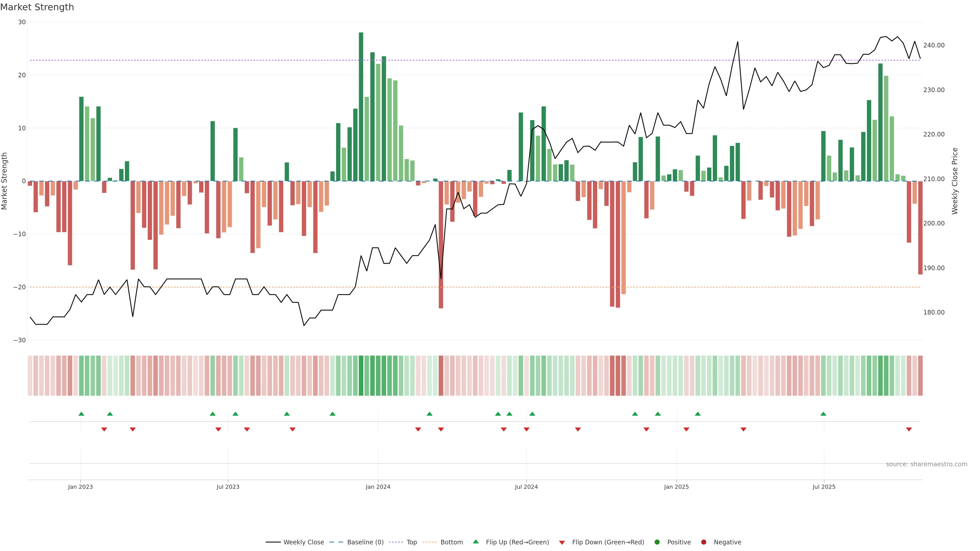Click first red flip-down triangle after Jan 2023
The image size is (980, 551).
104,429
